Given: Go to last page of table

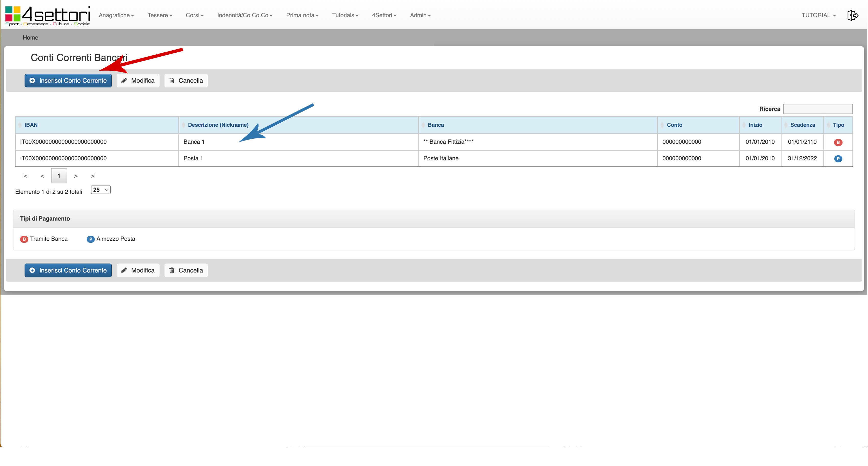Looking at the screenshot, I should [x=93, y=176].
